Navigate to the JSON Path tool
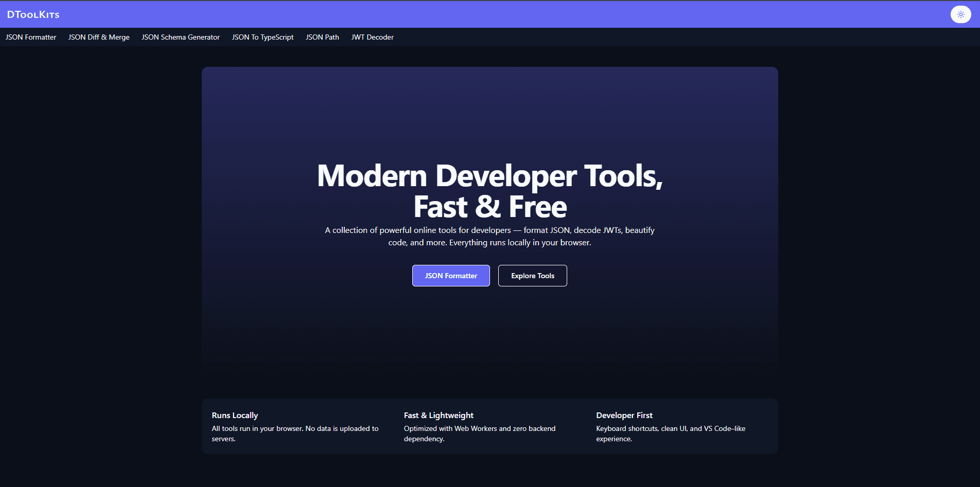The height and width of the screenshot is (487, 980). (322, 37)
